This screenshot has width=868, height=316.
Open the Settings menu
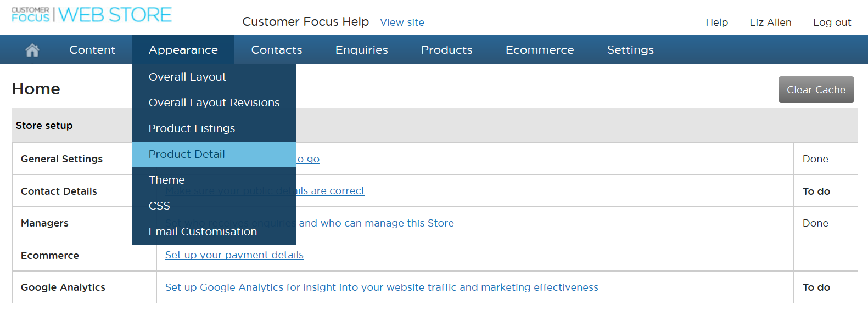pos(630,50)
